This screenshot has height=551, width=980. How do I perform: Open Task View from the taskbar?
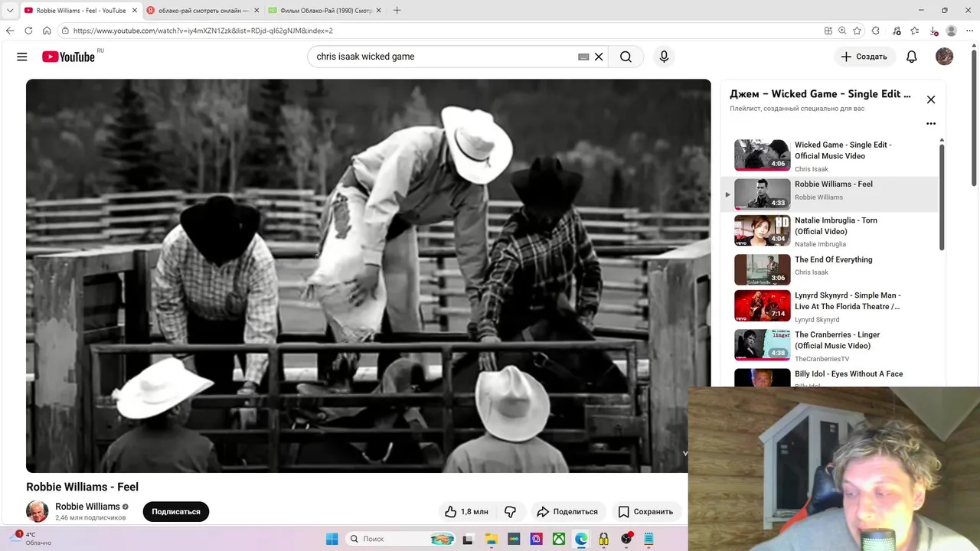[x=468, y=539]
